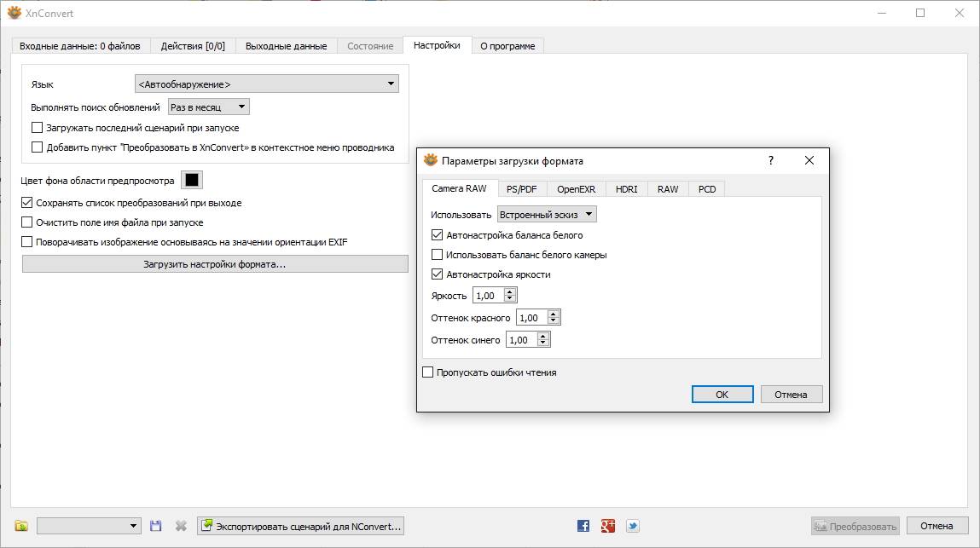Click the Состояние tab

tap(371, 46)
